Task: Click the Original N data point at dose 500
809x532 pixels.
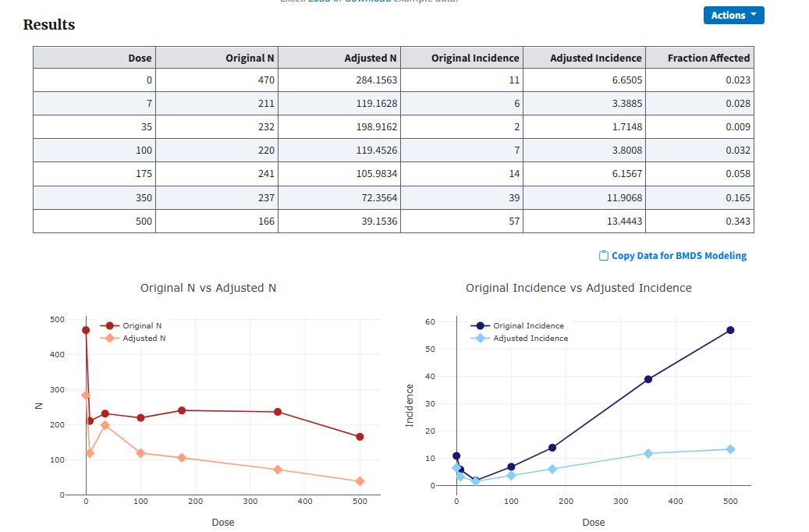Action: pyautogui.click(x=360, y=437)
